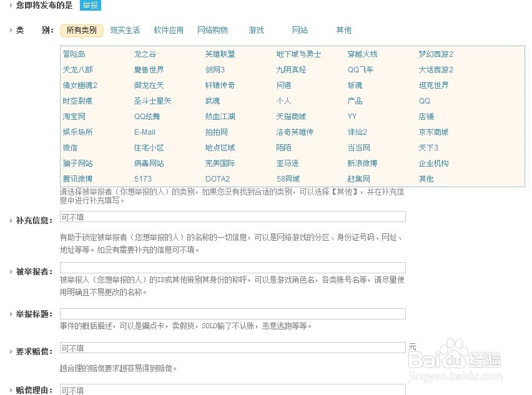Pick the 斩魂 category
532x395 pixels.
pyautogui.click(x=355, y=85)
